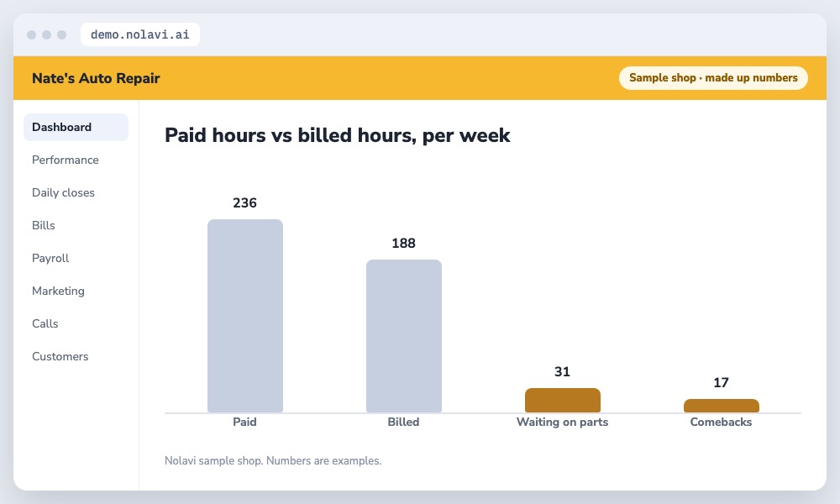This screenshot has width=840, height=504.
Task: Click the demo.nolavi.ai address bar
Action: (139, 34)
